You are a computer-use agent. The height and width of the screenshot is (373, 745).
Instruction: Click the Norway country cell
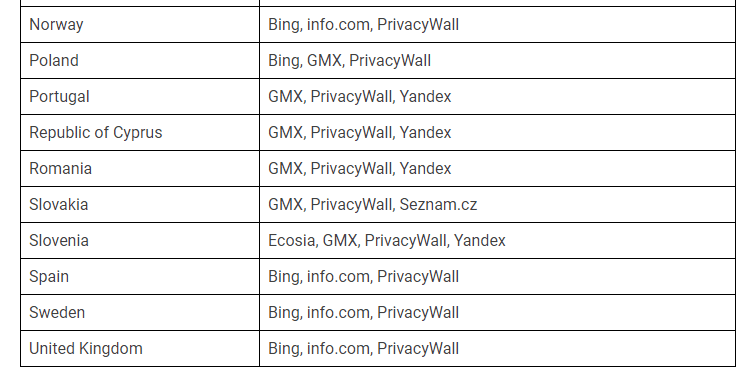140,25
